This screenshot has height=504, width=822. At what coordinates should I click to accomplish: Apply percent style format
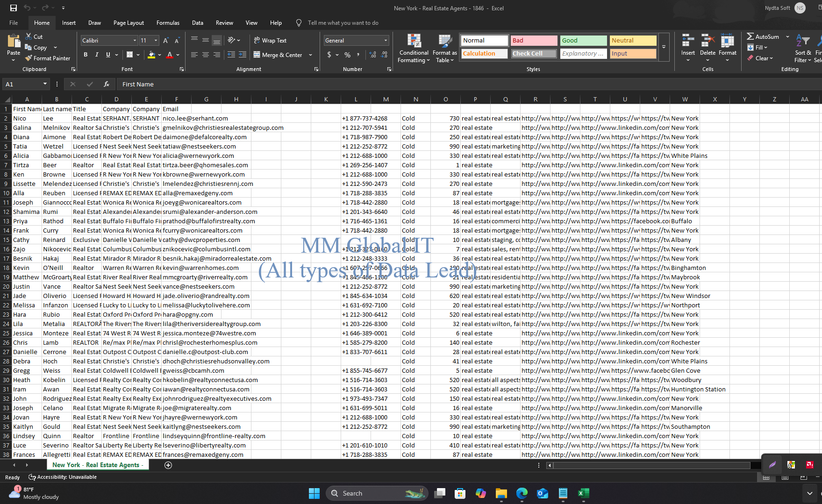click(347, 55)
